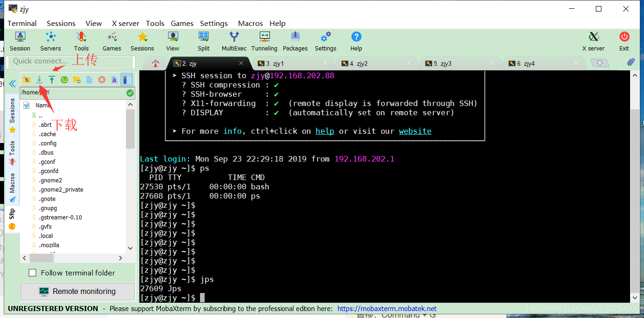Click the terminal scroll-down arrow
Image resolution: width=644 pixels, height=318 pixels.
[x=634, y=298]
